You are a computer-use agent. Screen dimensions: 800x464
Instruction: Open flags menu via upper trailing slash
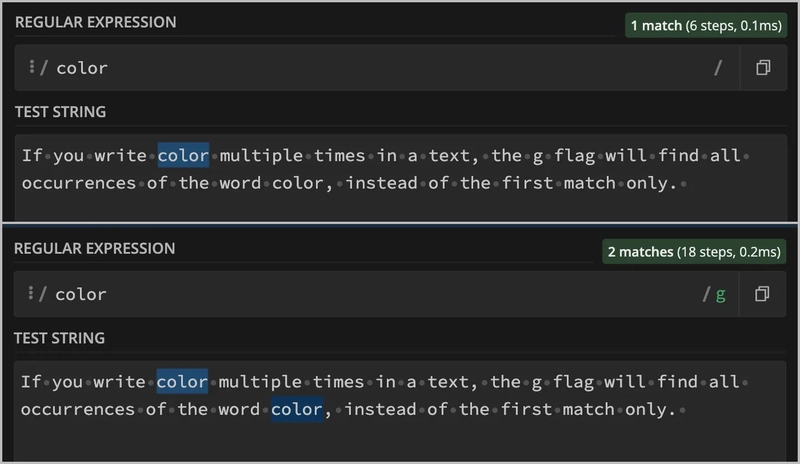click(x=717, y=68)
